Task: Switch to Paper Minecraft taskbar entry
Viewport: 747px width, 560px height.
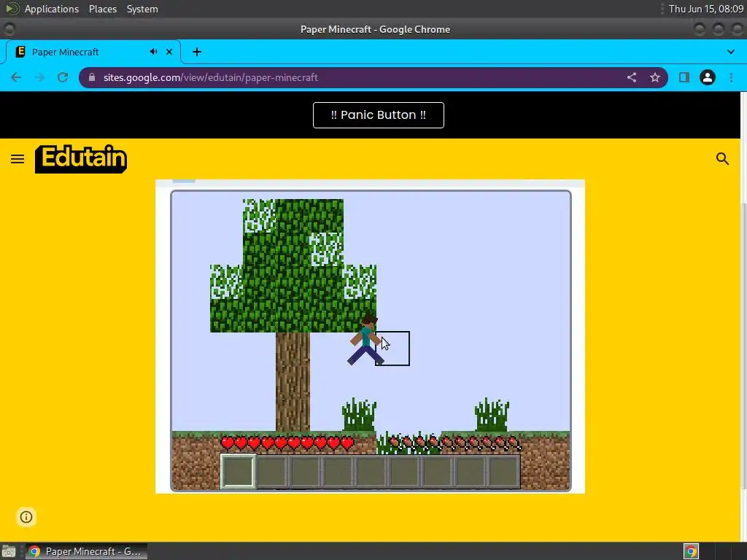Action: point(86,551)
